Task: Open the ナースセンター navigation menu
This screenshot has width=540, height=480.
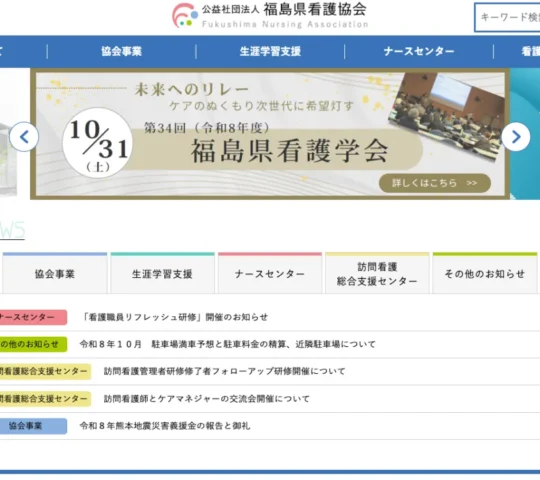Action: 419,52
